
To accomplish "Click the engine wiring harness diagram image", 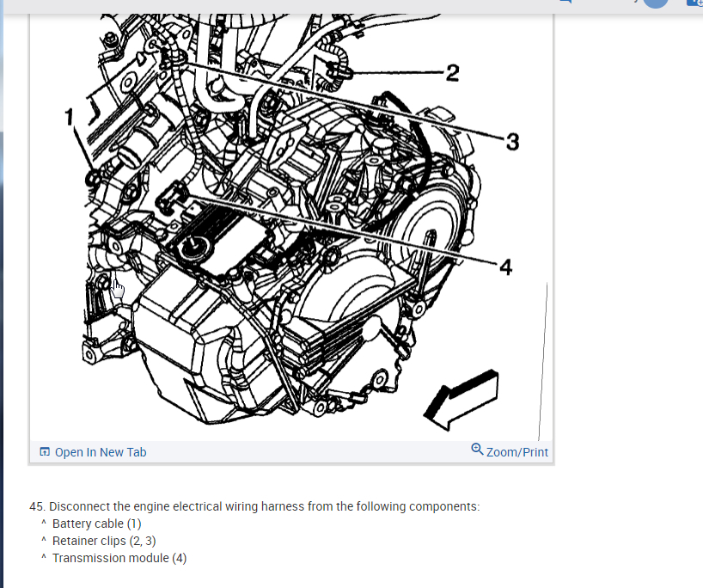I will point(291,226).
